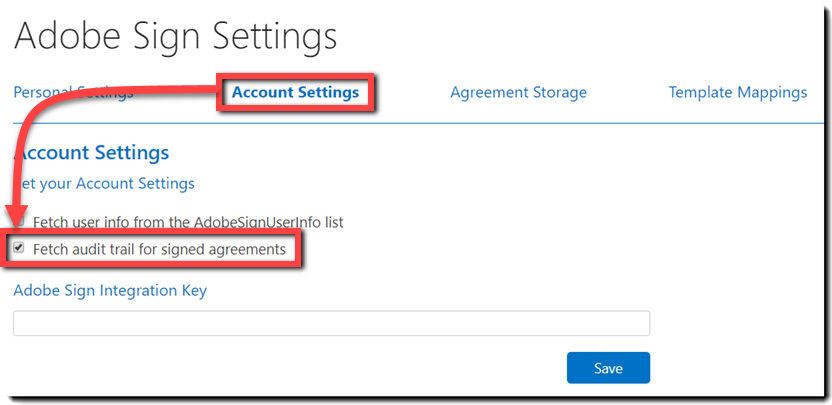Click the blue 'Account Settings' section heading

(x=96, y=153)
